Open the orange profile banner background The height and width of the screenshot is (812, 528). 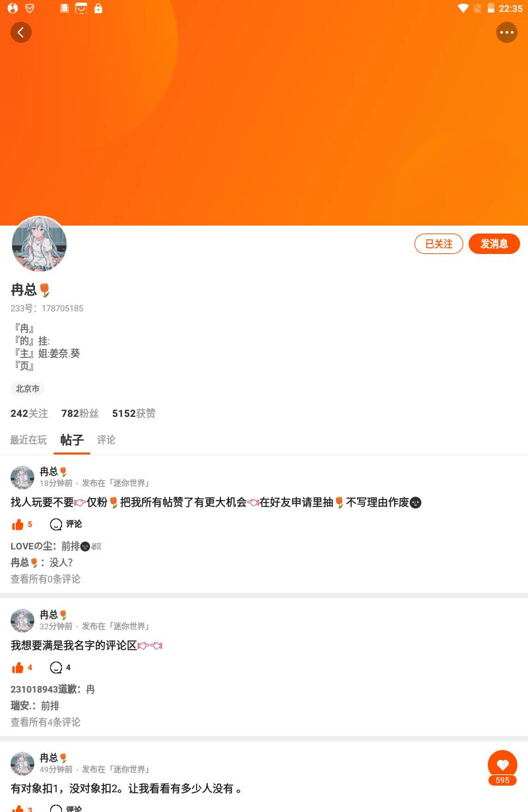pos(264,125)
